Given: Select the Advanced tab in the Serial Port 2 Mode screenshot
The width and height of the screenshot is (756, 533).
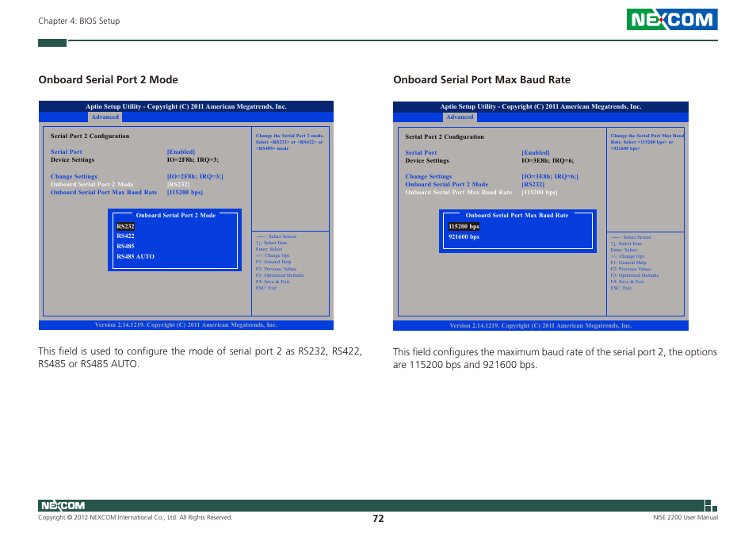Looking at the screenshot, I should click(x=105, y=117).
